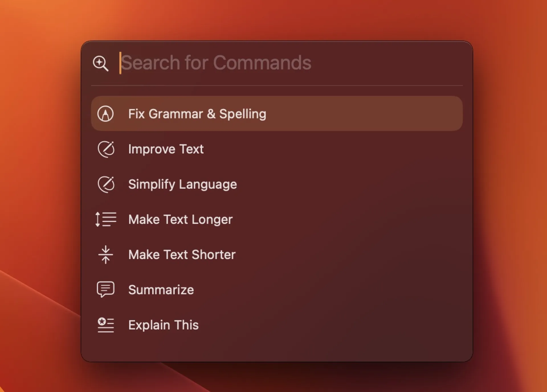Click the Fix Grammar & Spelling pen-circle icon

click(105, 114)
